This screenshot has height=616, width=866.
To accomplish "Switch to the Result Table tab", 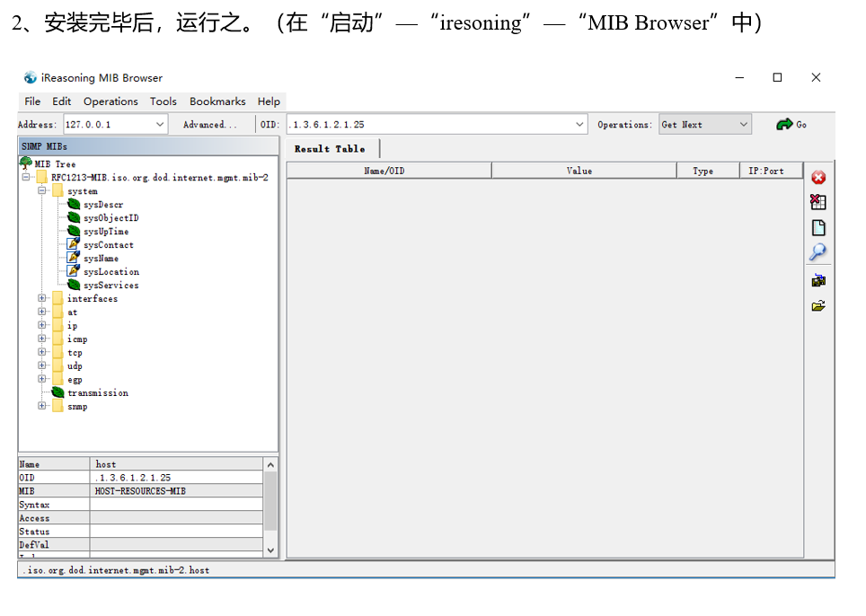I will pos(333,148).
